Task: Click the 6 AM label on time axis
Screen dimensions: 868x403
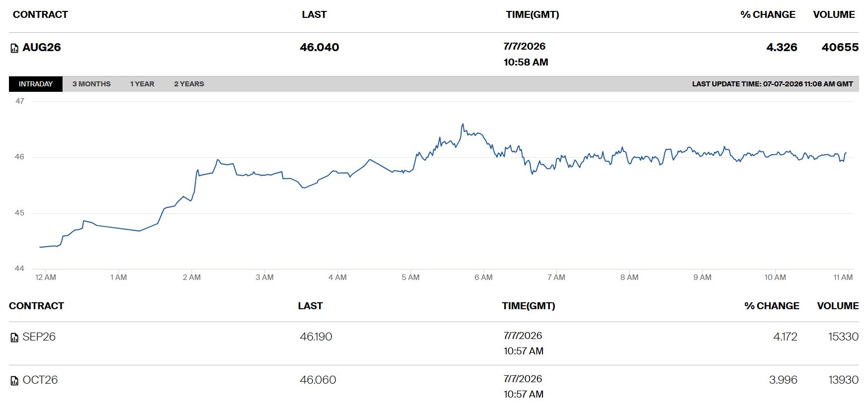Action: 483,277
